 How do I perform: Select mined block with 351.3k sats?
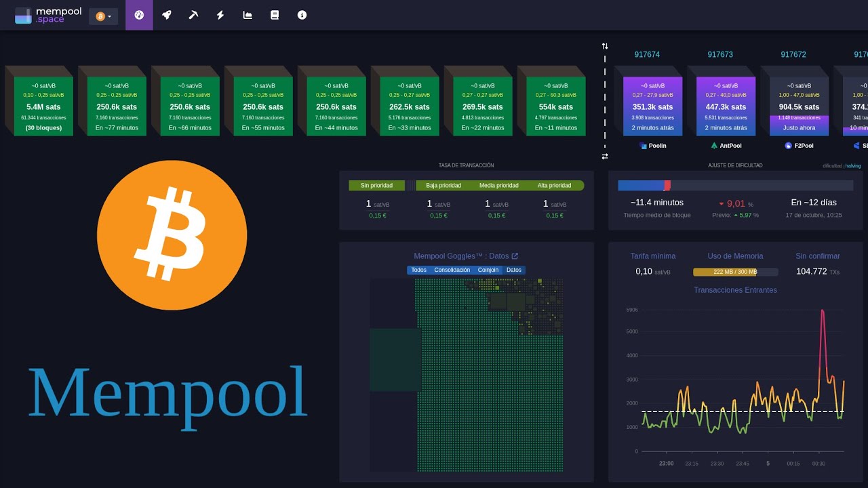point(652,106)
